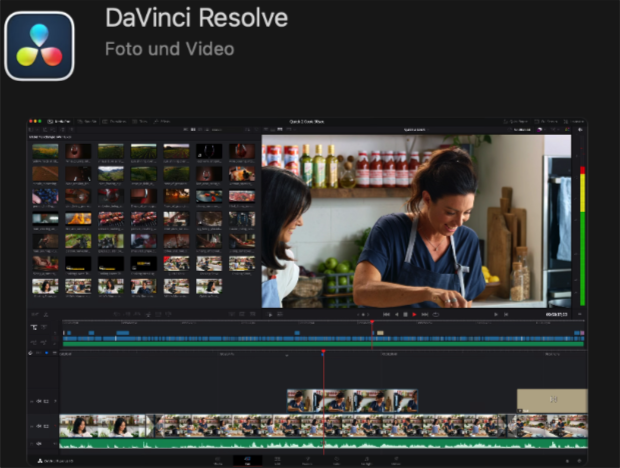Jump to timeline end with skip-forward button
620x468 pixels.
pyautogui.click(x=425, y=315)
